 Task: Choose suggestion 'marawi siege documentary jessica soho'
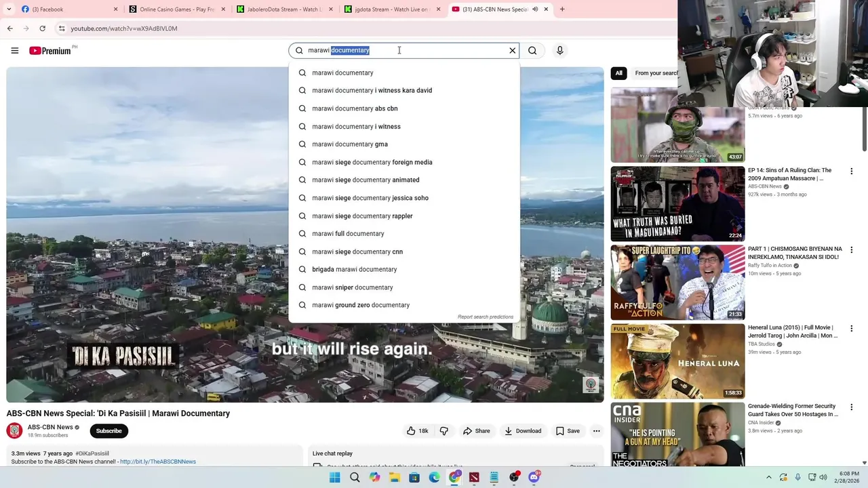404,198
